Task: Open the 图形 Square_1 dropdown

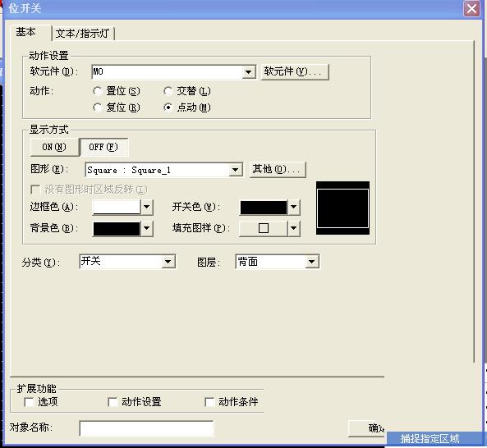Action: pos(236,170)
